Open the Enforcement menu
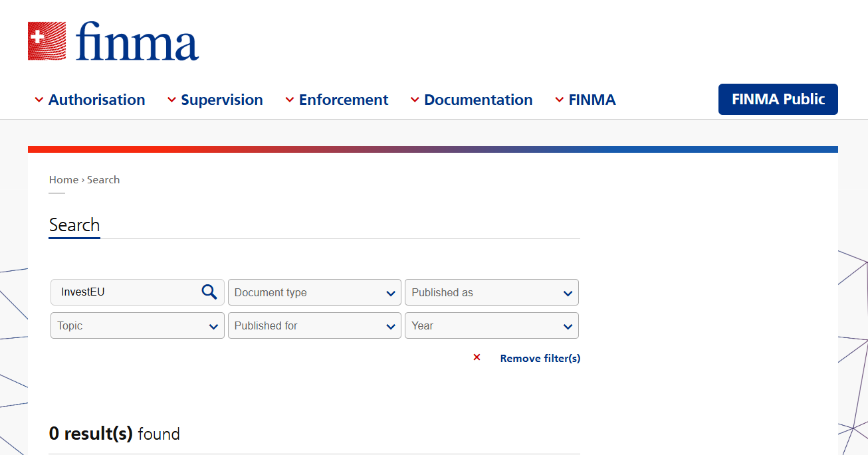 coord(343,100)
